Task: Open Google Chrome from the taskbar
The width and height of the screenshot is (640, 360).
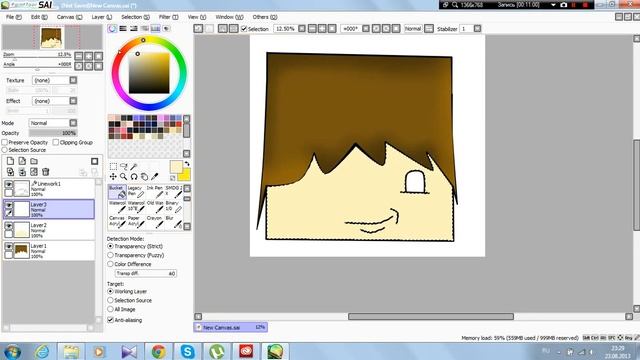Action: point(158,351)
